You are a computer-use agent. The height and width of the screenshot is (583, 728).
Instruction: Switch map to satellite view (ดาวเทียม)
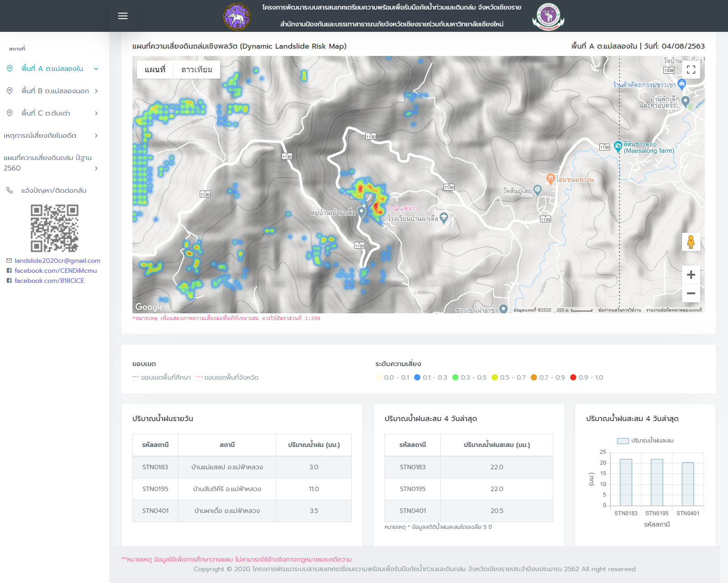197,70
